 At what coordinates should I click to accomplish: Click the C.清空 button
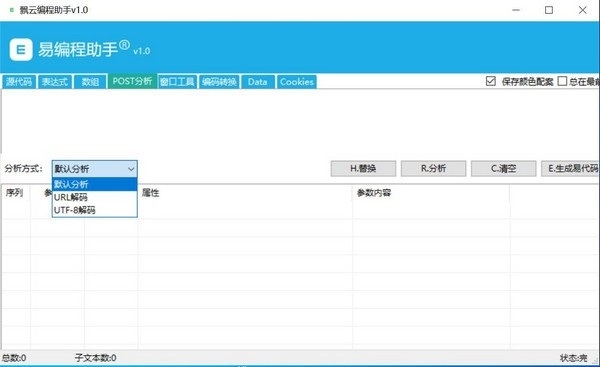click(503, 168)
